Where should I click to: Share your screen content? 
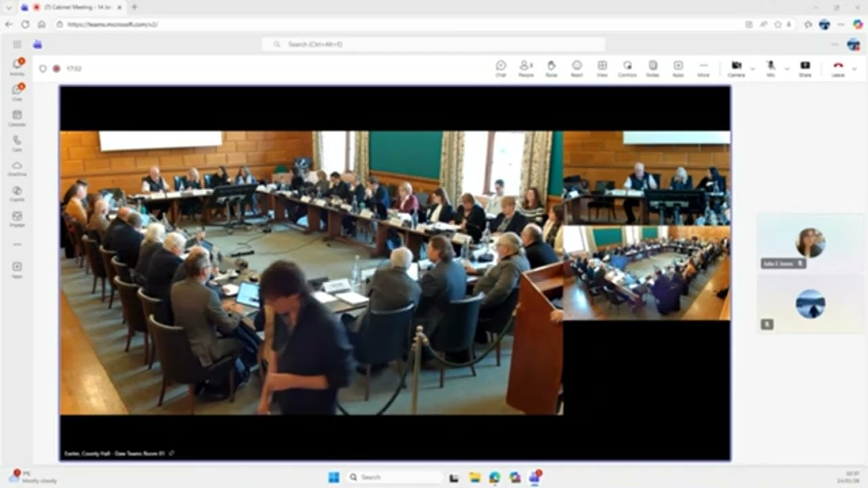pos(805,68)
